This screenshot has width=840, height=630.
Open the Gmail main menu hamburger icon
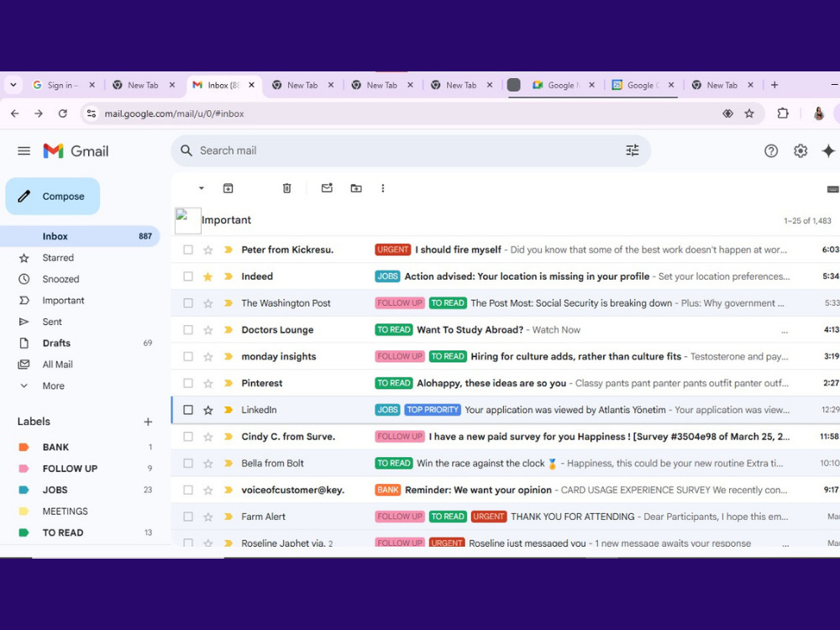click(24, 151)
